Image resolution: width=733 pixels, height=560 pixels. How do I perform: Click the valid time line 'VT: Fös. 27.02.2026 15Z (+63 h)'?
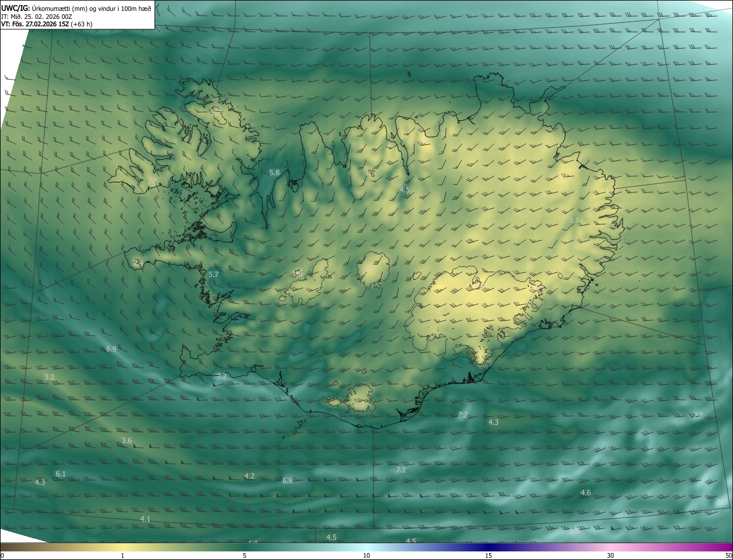(47, 24)
